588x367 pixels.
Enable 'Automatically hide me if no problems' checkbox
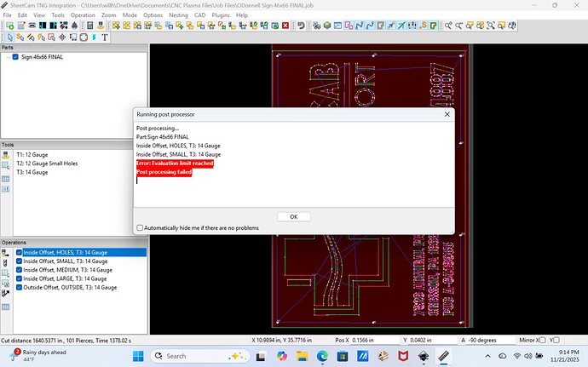coord(141,228)
